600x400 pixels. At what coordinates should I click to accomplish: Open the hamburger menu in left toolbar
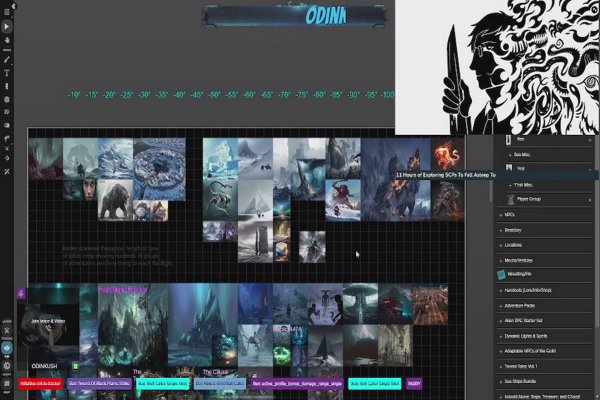7,12
